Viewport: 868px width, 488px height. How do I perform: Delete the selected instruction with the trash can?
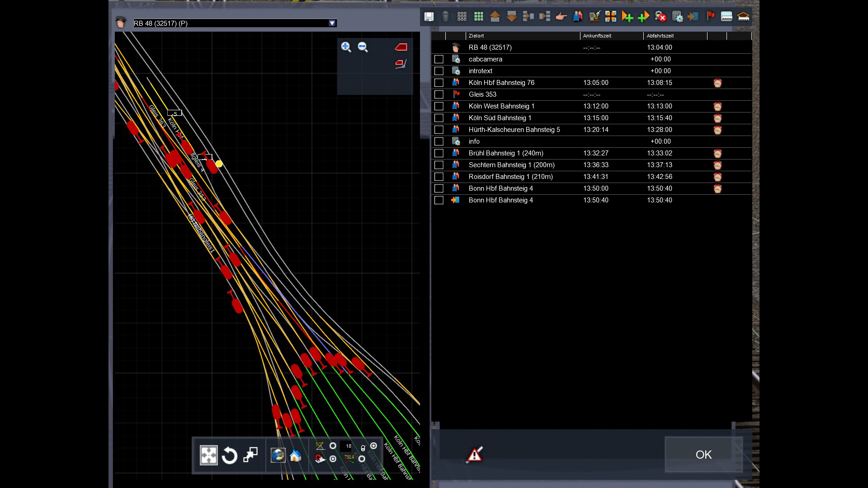445,17
